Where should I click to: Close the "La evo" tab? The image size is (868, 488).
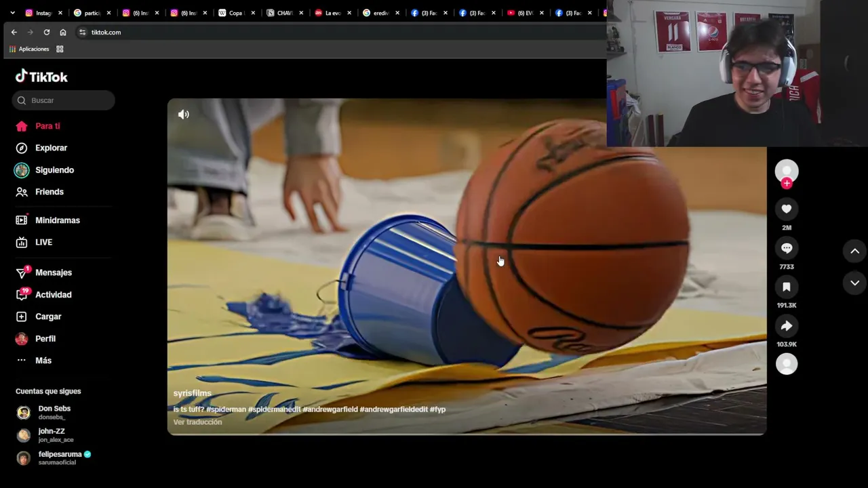[x=349, y=13]
